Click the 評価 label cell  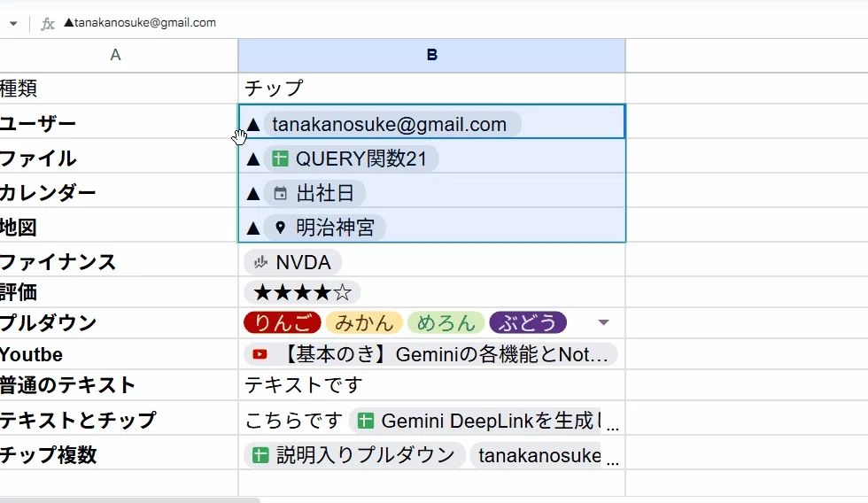tap(119, 292)
